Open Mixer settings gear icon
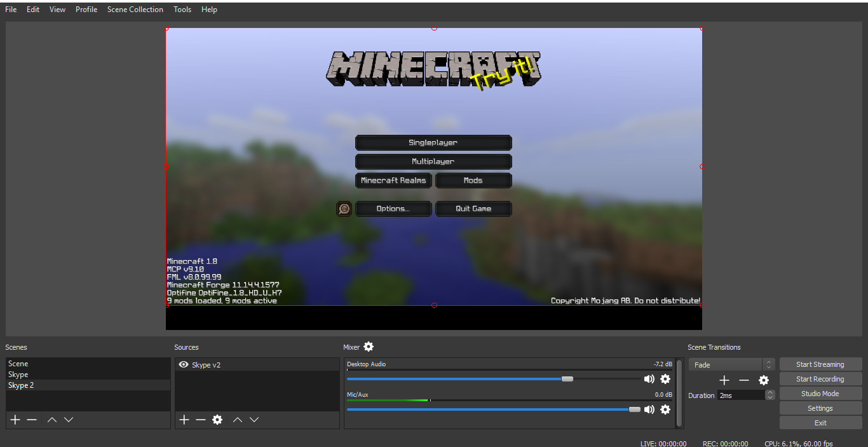Screen dimensions: 868x447 pyautogui.click(x=369, y=347)
